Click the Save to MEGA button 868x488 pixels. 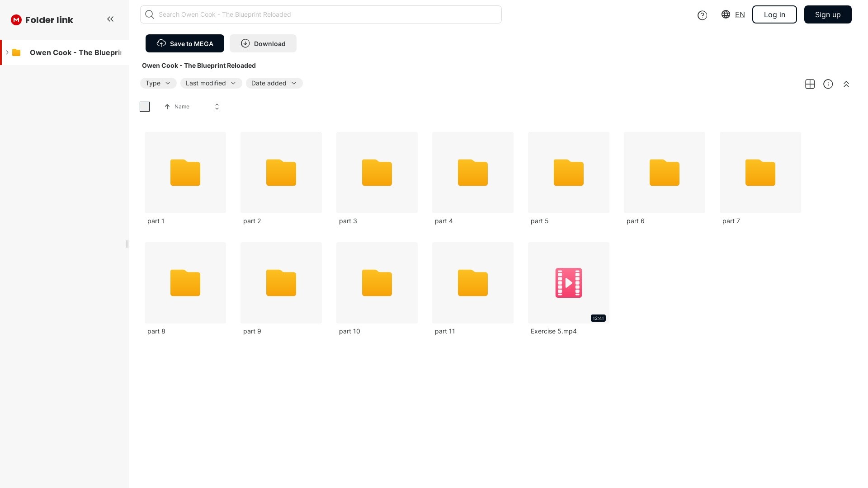(x=184, y=43)
